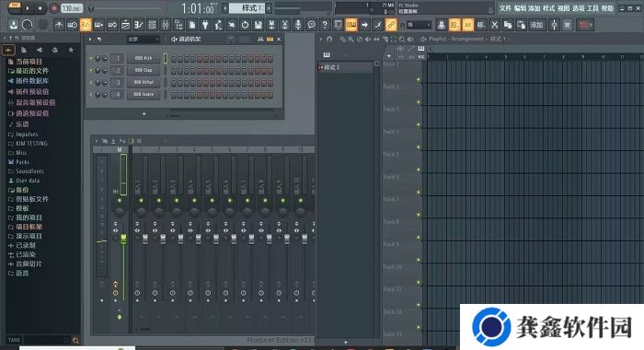Open the 视图 menu
Image resolution: width=644 pixels, height=350 pixels.
(563, 7)
